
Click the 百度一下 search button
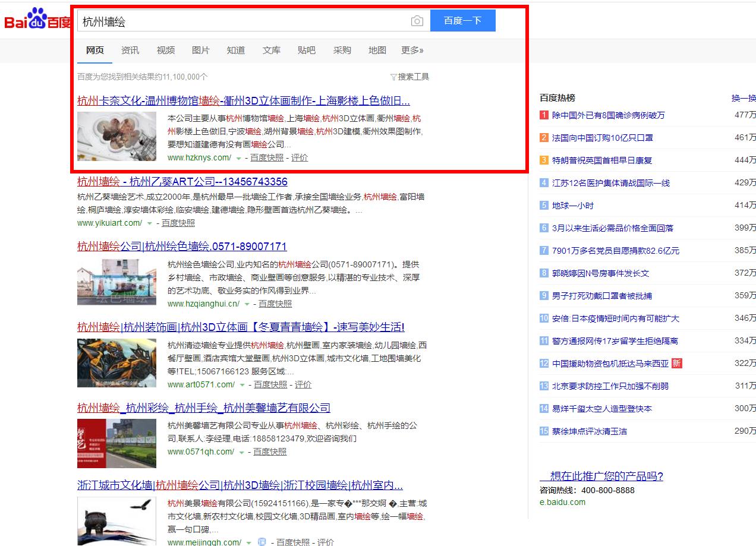point(462,21)
